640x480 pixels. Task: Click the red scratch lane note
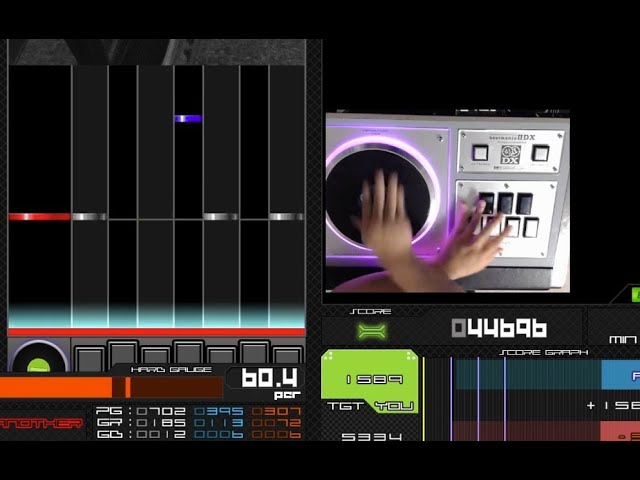[39, 217]
